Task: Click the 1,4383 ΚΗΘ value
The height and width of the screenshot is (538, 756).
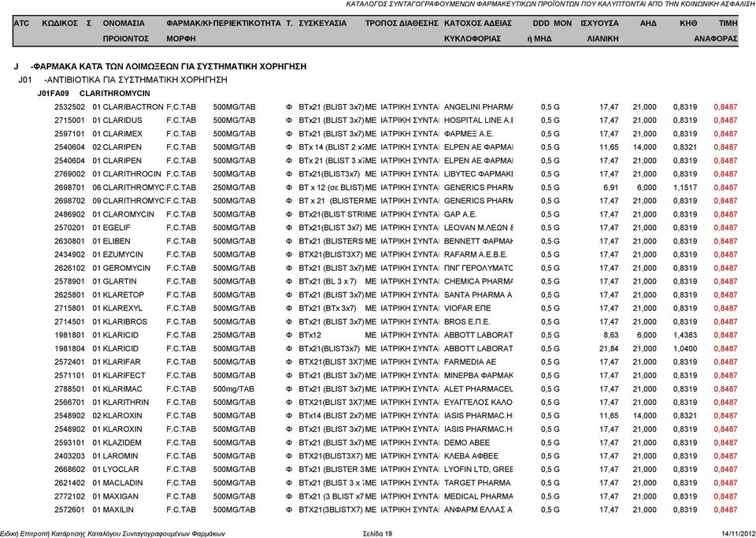Action: pyautogui.click(x=685, y=336)
